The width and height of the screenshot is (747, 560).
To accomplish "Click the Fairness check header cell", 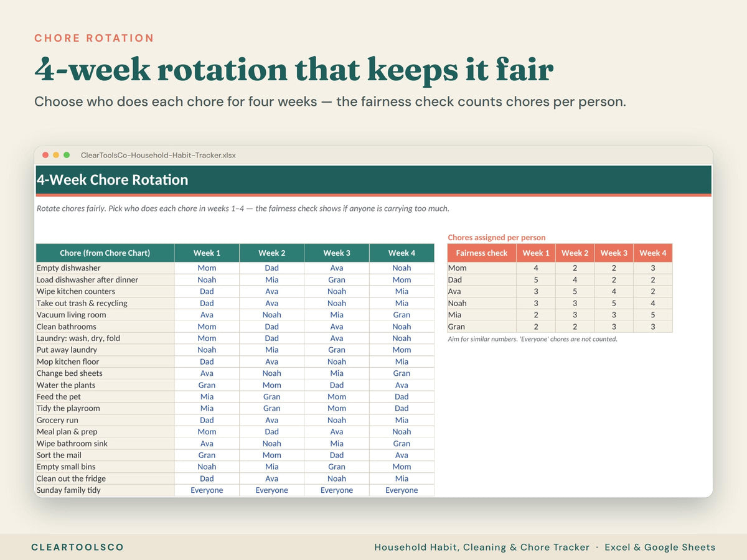I will coord(482,253).
